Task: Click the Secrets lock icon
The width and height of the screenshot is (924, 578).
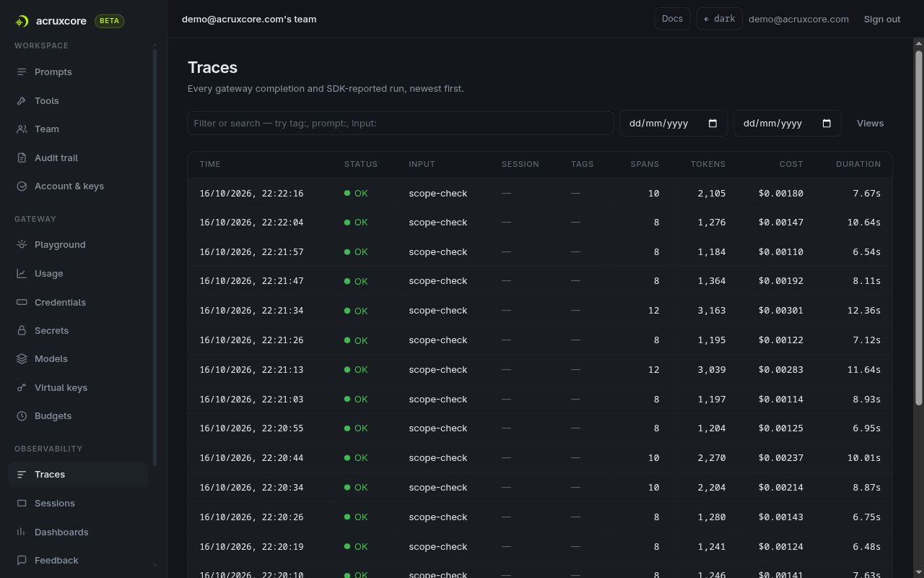Action: tap(22, 331)
